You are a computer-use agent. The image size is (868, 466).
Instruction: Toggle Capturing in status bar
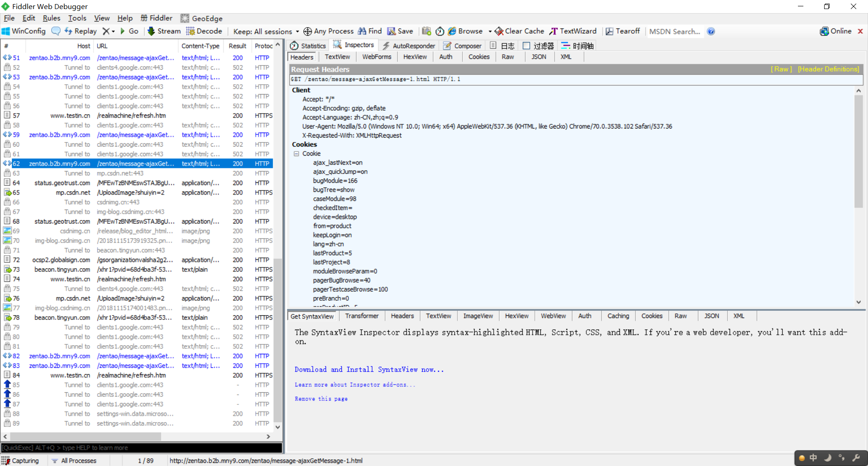[x=20, y=461]
